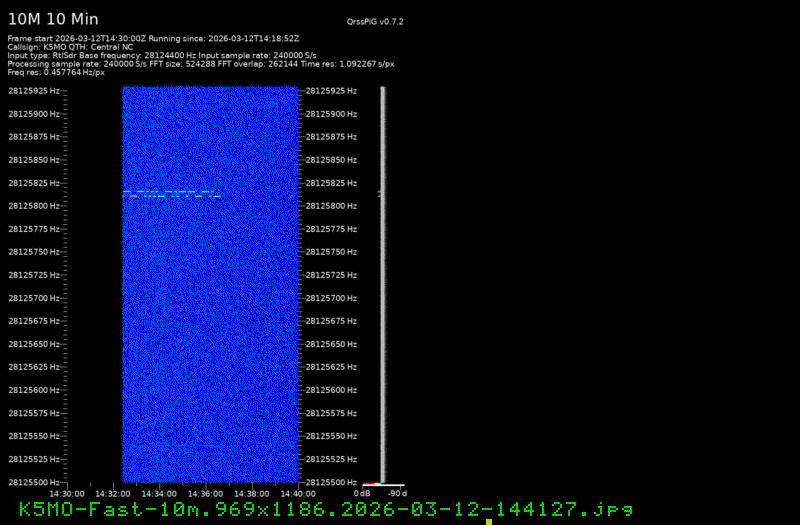Select the 28125925 Hz label on left axis

click(x=32, y=91)
